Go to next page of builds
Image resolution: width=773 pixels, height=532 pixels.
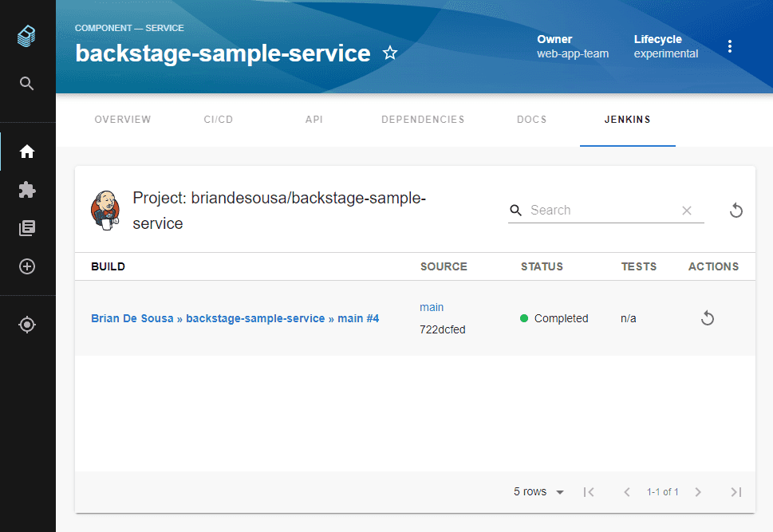[x=698, y=491]
